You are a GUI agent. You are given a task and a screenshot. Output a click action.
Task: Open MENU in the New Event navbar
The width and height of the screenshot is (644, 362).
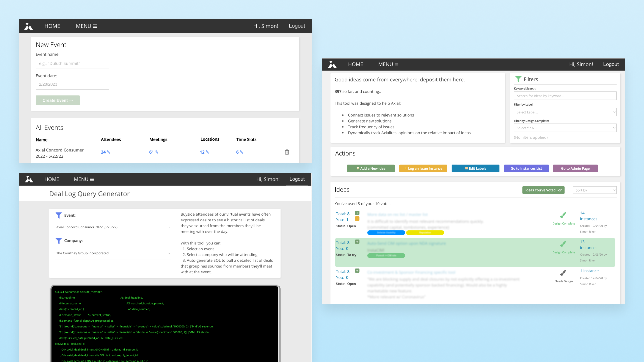[87, 26]
